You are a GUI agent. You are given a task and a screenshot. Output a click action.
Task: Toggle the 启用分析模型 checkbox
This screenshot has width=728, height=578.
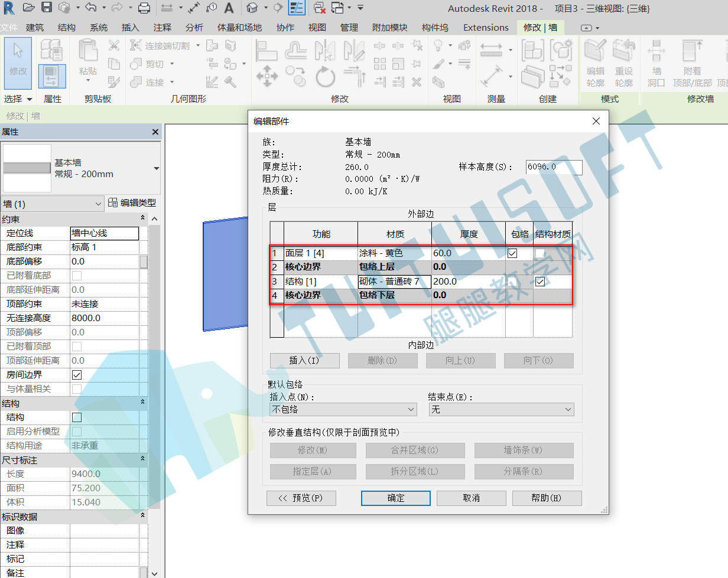[77, 432]
